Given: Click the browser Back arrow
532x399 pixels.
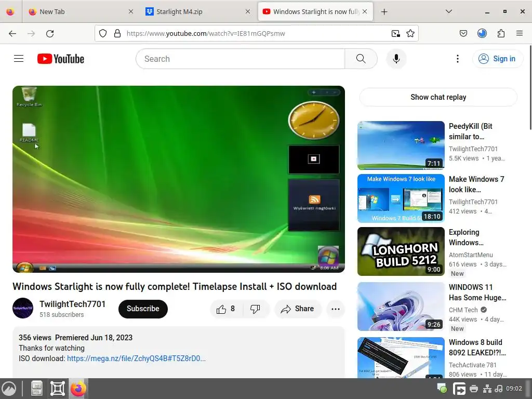Looking at the screenshot, I should (x=12, y=33).
